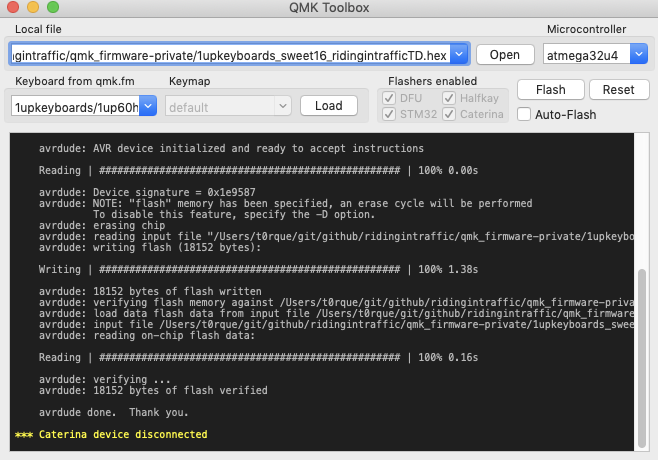
Task: Click the Writing progress bar at 1.38s
Action: click(x=258, y=269)
